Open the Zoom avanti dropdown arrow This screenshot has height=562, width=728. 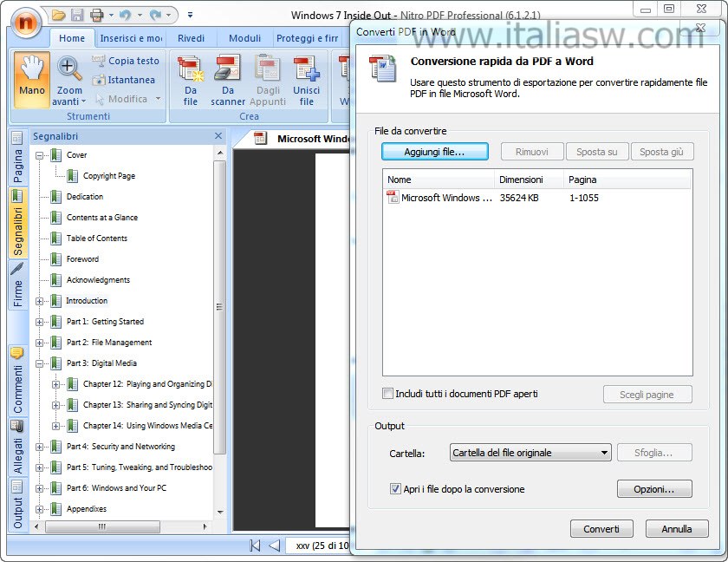click(83, 101)
